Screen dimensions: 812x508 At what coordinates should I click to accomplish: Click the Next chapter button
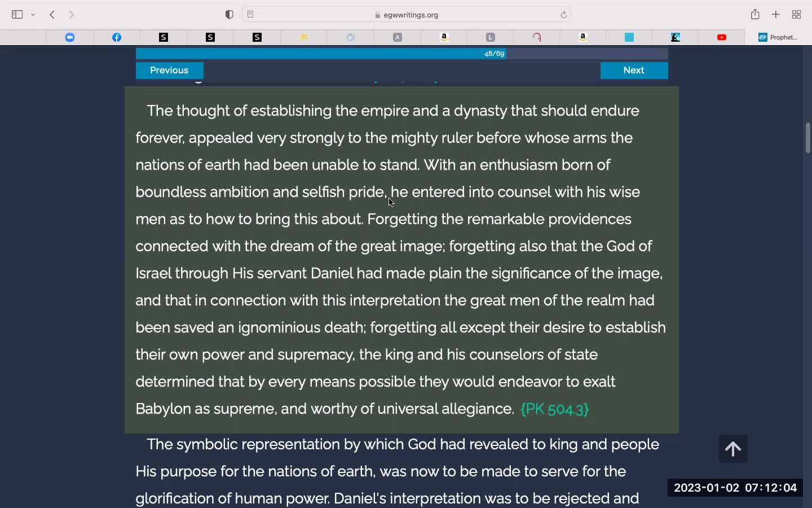[x=634, y=70]
